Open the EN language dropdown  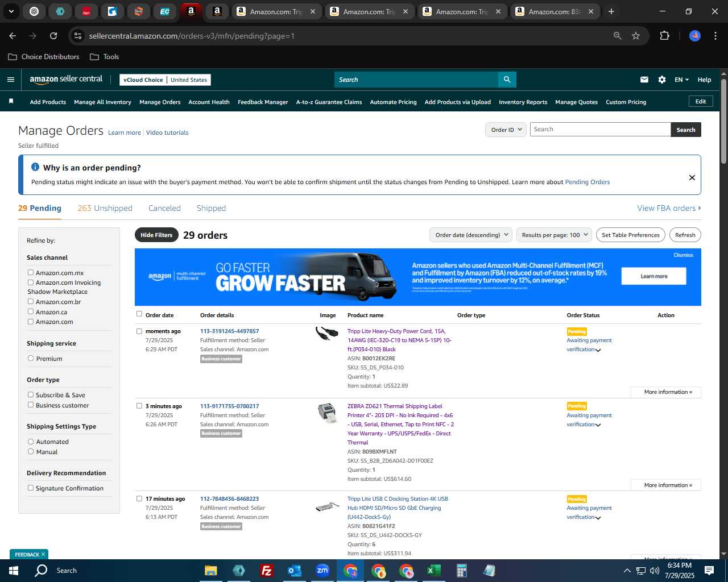pyautogui.click(x=681, y=80)
